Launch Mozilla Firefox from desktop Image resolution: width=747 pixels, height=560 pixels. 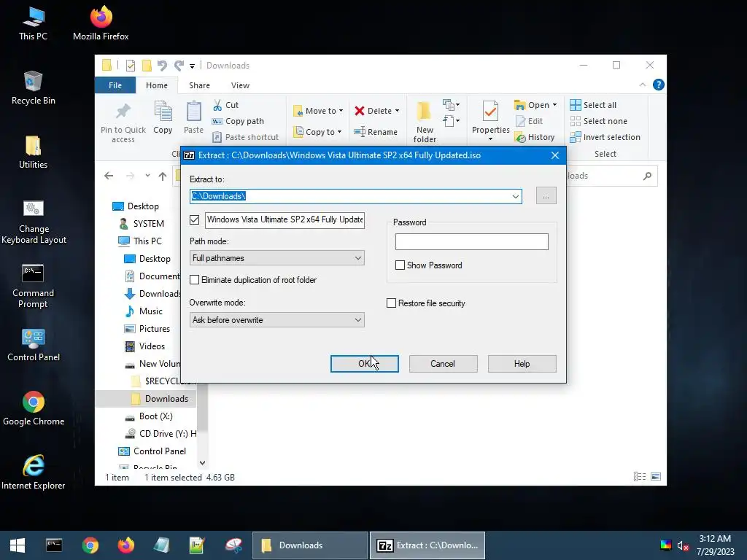[101, 23]
